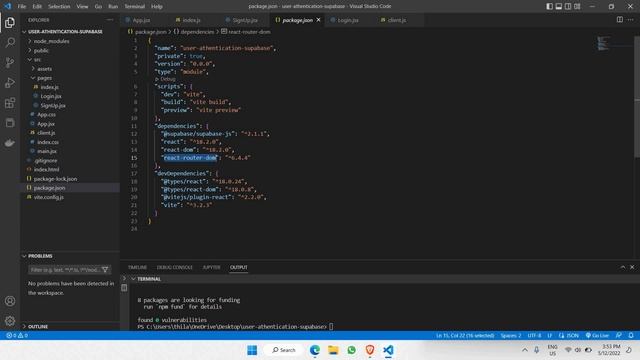This screenshot has height=360, width=640.
Task: Open WhatsApp from the taskbar
Action: 351,350
